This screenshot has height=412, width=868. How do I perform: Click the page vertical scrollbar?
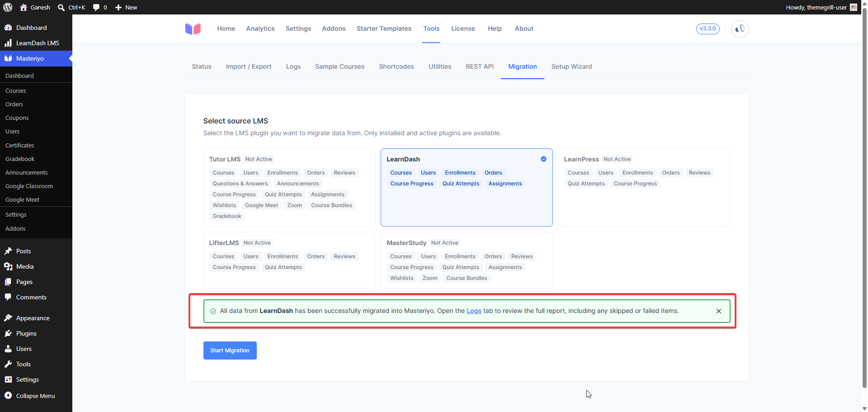click(x=864, y=199)
